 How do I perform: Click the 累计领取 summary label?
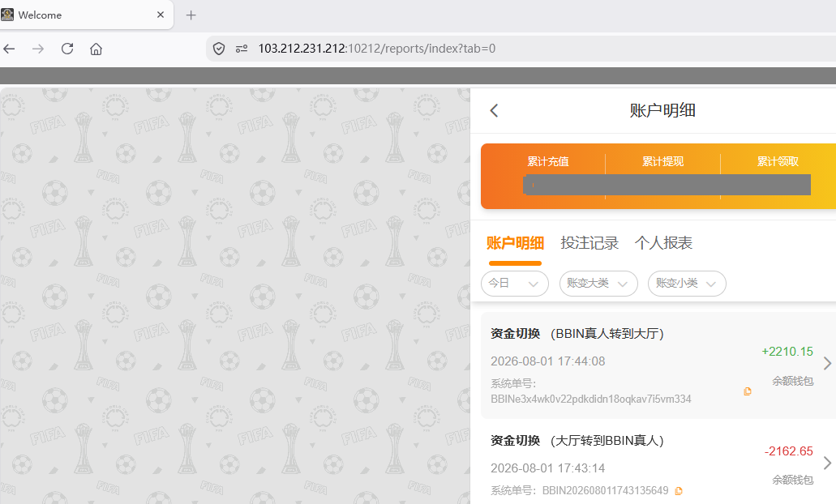point(778,161)
